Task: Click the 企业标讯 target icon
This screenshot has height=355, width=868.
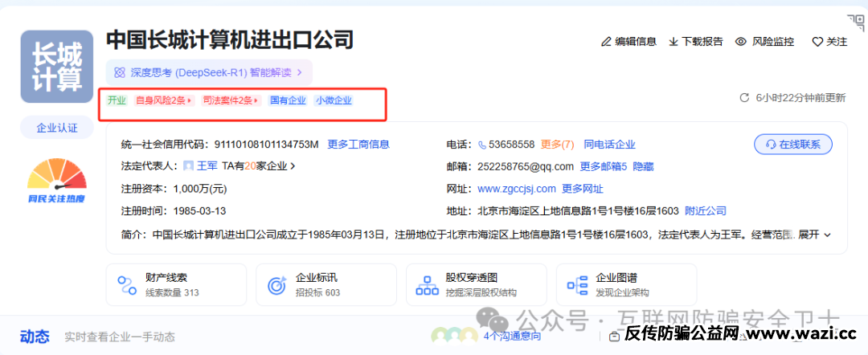Action: (x=276, y=285)
